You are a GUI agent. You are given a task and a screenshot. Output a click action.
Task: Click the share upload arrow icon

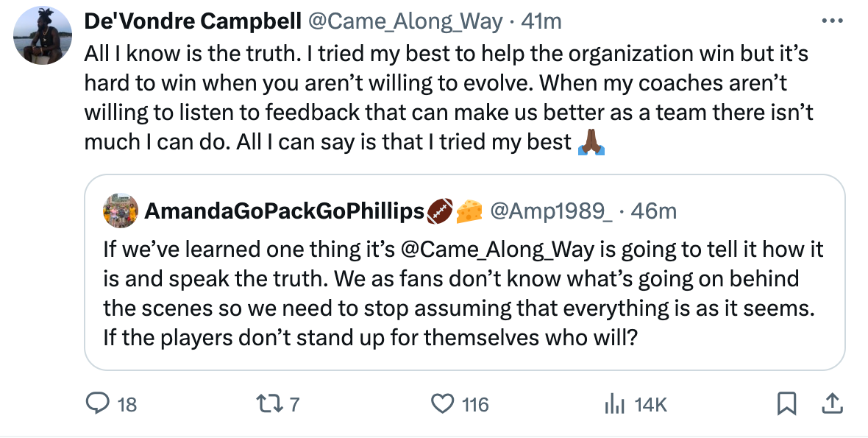(832, 403)
